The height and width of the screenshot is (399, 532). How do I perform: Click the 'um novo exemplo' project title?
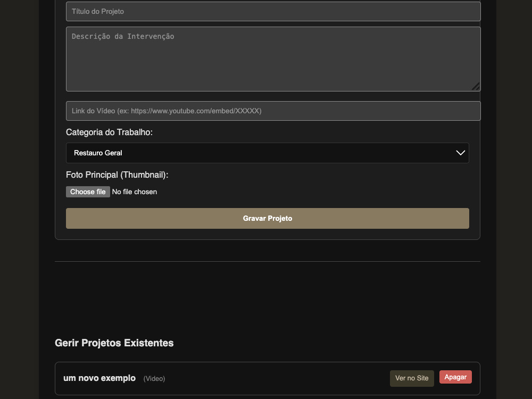(99, 378)
